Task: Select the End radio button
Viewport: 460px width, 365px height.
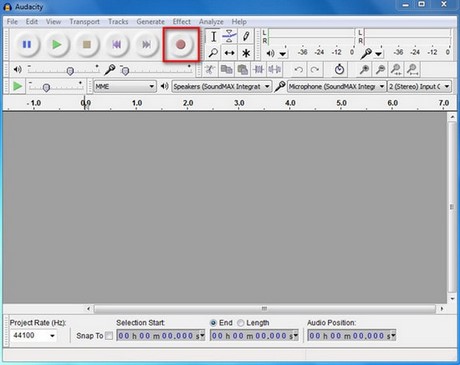Action: pyautogui.click(x=213, y=323)
